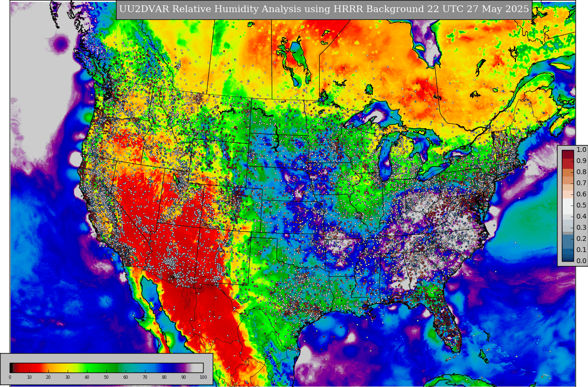
Task: Click the 0.8 label on the vertical colorbar
Action: point(581,172)
